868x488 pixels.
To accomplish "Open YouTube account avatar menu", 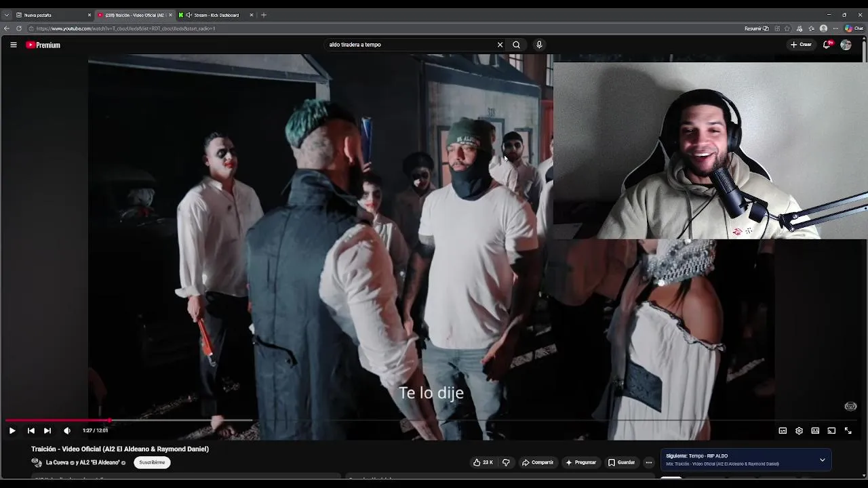I will (846, 45).
